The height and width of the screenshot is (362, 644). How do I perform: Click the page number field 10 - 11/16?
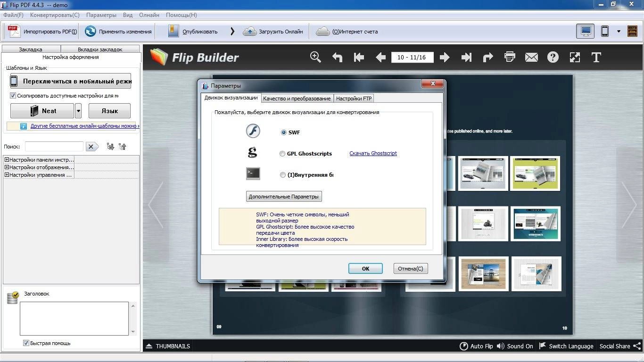point(412,58)
